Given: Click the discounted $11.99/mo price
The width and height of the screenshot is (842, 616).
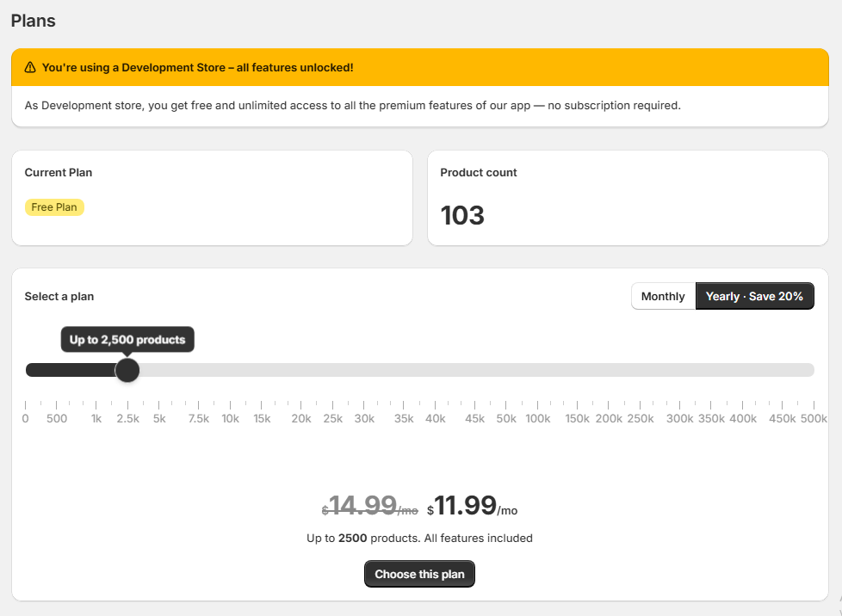Looking at the screenshot, I should (x=472, y=506).
